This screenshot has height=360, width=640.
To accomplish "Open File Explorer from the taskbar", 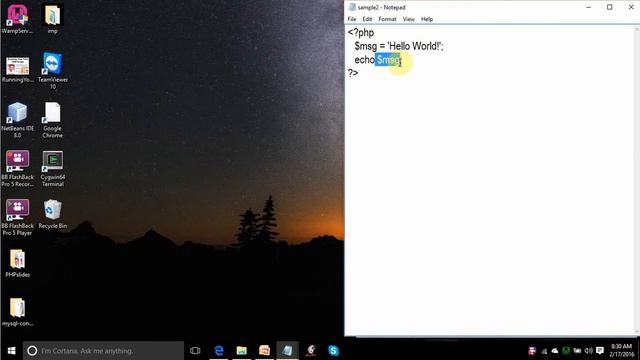I will point(242,351).
